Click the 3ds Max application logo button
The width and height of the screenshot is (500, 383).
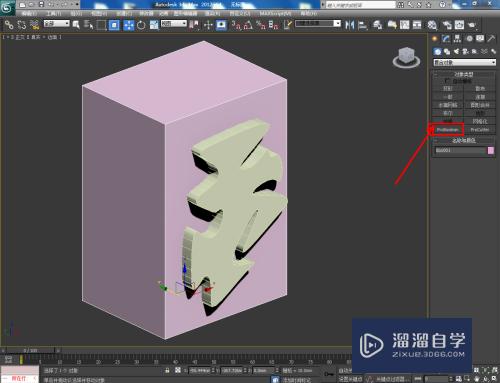tap(7, 8)
